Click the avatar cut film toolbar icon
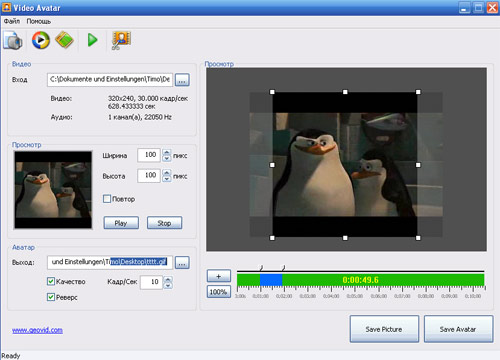Screen dimensions: 500x360 click(x=121, y=40)
